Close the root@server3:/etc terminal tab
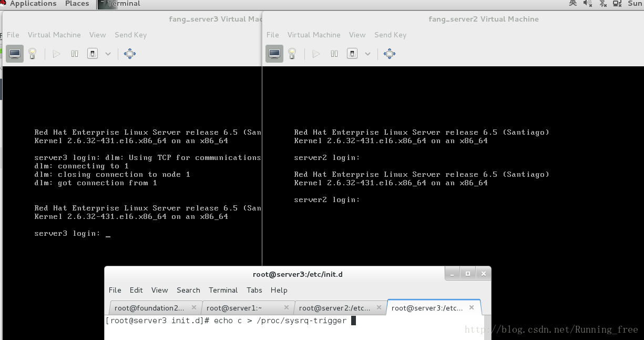The image size is (644, 340). (472, 307)
